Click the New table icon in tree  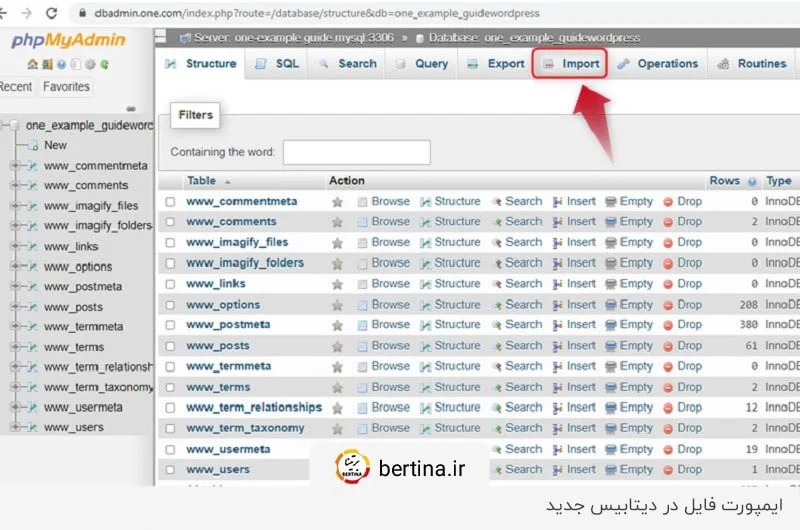[34, 146]
